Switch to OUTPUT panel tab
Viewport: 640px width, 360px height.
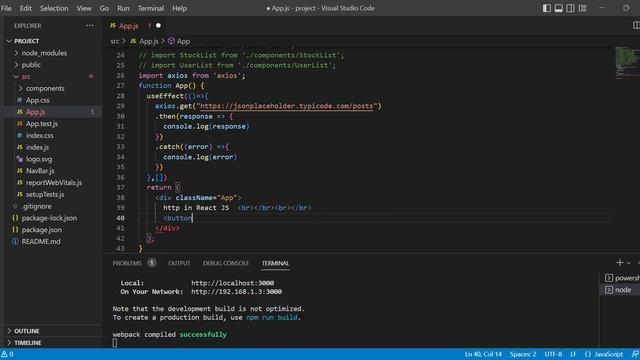[x=179, y=263]
